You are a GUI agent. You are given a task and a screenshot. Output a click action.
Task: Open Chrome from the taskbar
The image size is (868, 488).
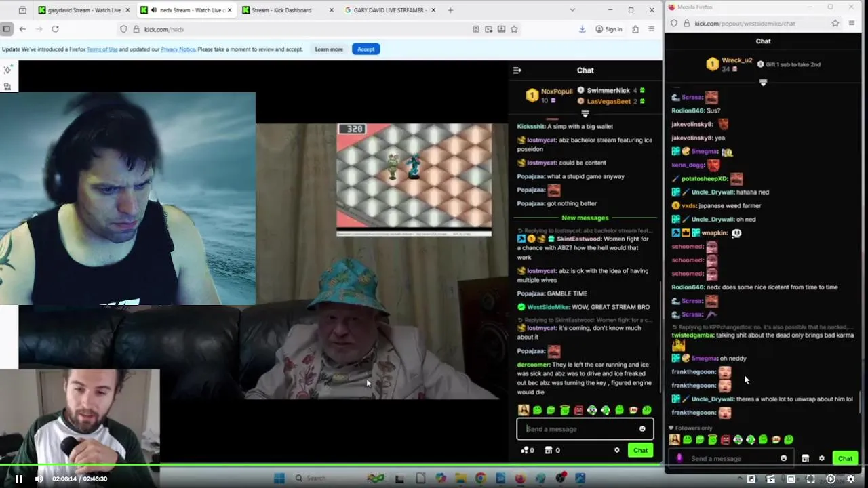480,479
